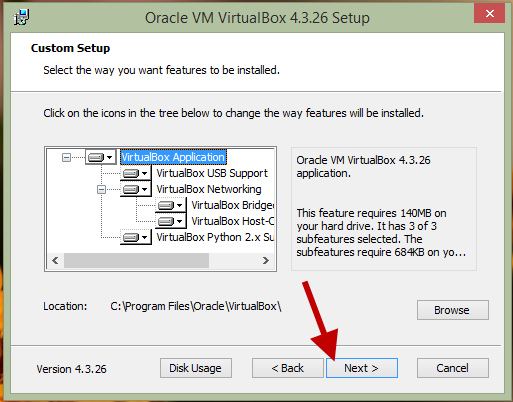This screenshot has width=513, height=402.
Task: Click the Next button
Action: 362,368
